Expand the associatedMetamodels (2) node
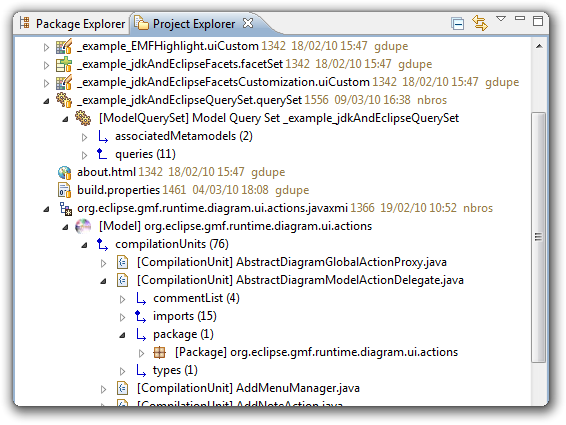 pyautogui.click(x=84, y=137)
